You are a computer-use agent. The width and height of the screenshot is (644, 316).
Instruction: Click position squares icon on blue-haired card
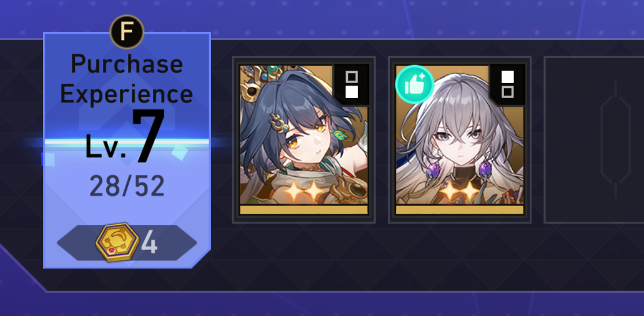coord(352,84)
